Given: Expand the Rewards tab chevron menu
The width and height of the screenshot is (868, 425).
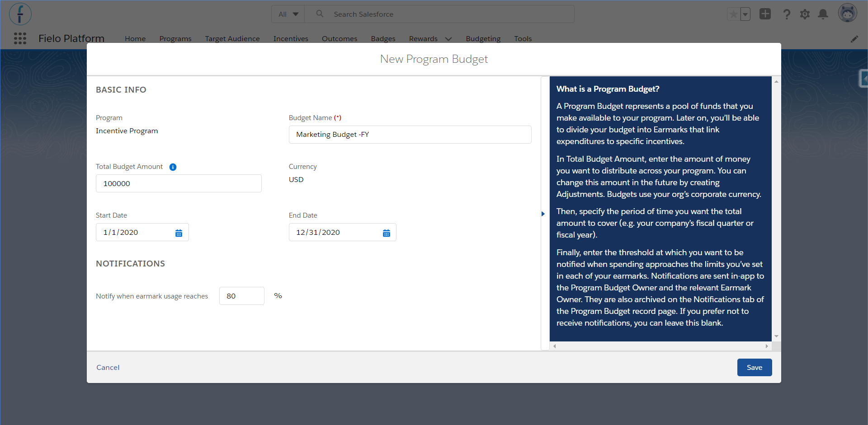Looking at the screenshot, I should (448, 39).
